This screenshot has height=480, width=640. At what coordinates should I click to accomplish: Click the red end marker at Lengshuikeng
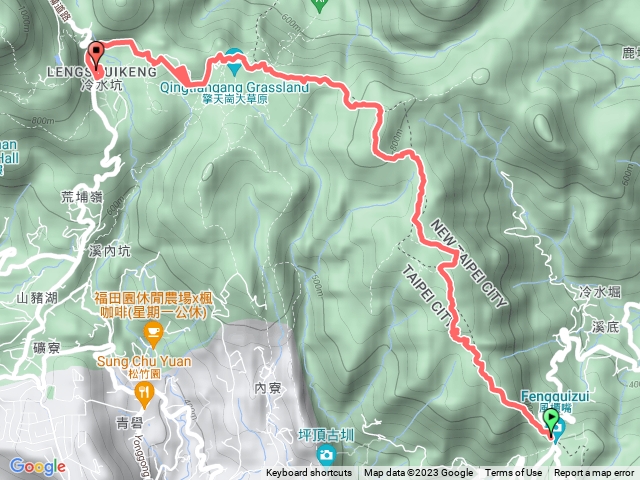[96, 54]
